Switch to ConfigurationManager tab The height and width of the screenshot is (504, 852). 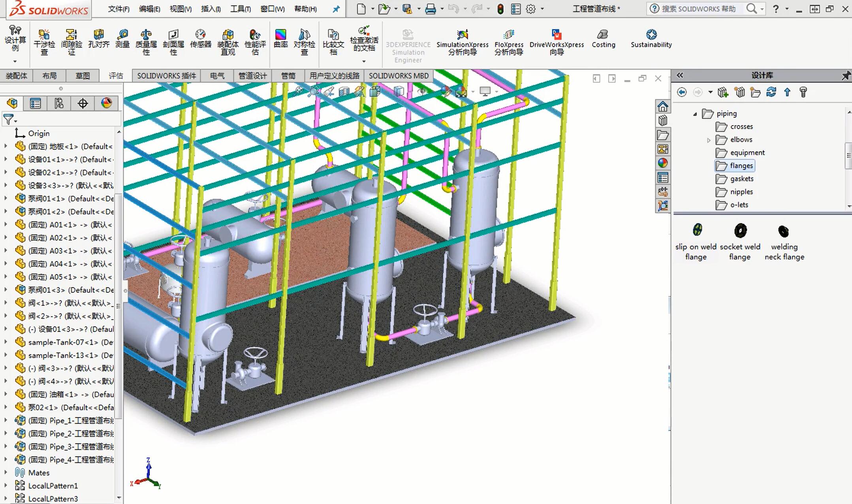click(59, 103)
